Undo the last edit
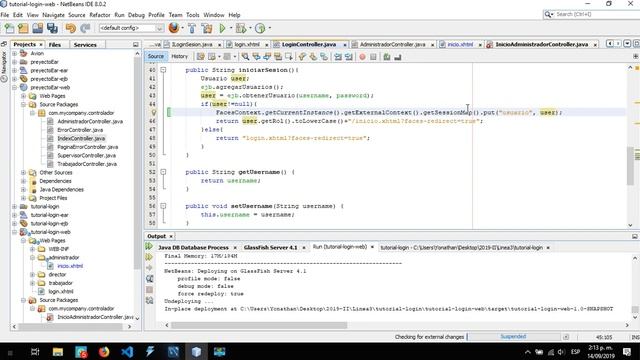 (x=71, y=28)
